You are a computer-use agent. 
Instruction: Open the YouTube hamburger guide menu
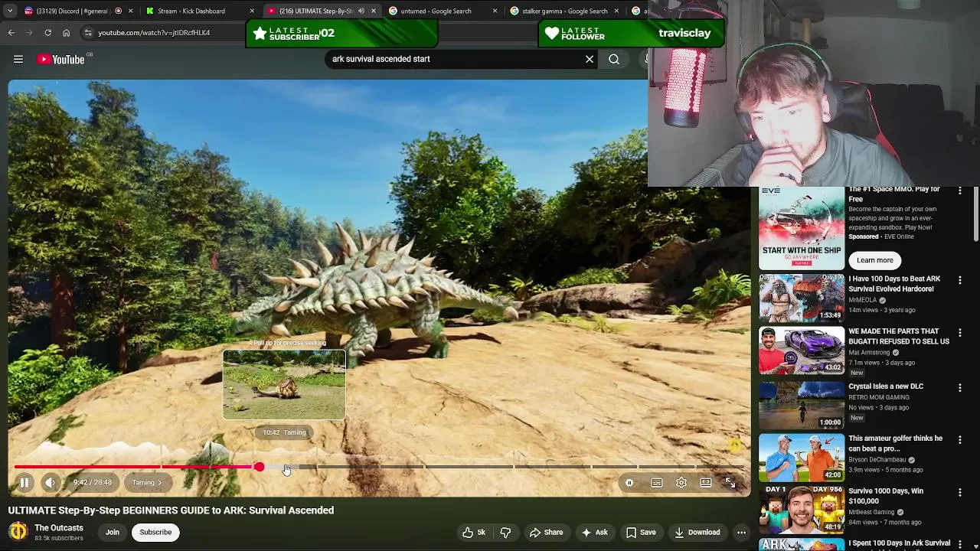coord(18,59)
